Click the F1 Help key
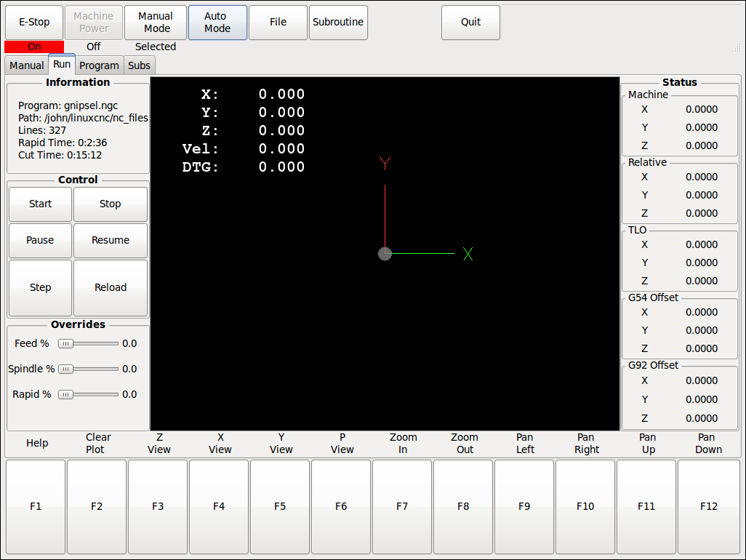Screen dimensions: 746x560 [36, 506]
